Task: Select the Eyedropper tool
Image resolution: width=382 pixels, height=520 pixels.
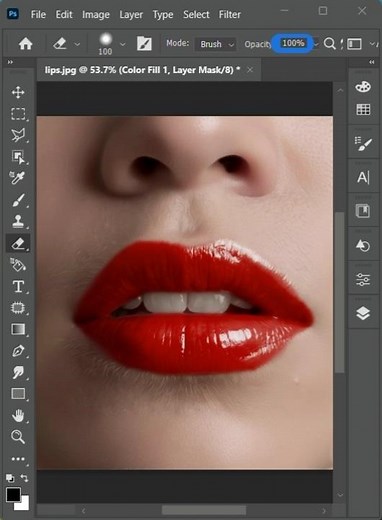Action: tap(17, 178)
